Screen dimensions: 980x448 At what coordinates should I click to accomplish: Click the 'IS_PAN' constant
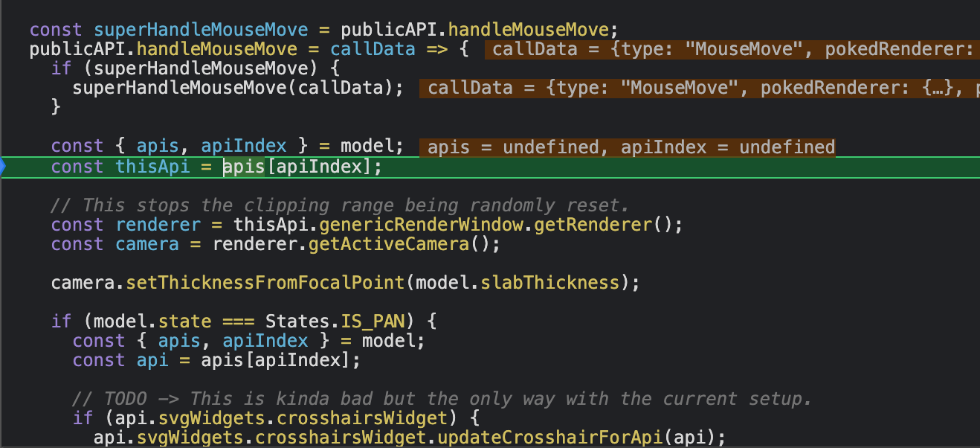pos(373,321)
